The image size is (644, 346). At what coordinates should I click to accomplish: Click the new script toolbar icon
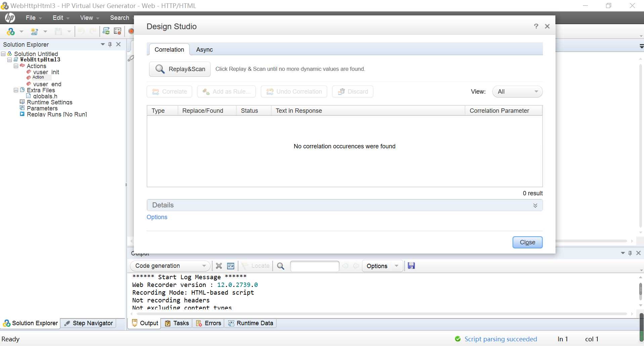point(34,32)
